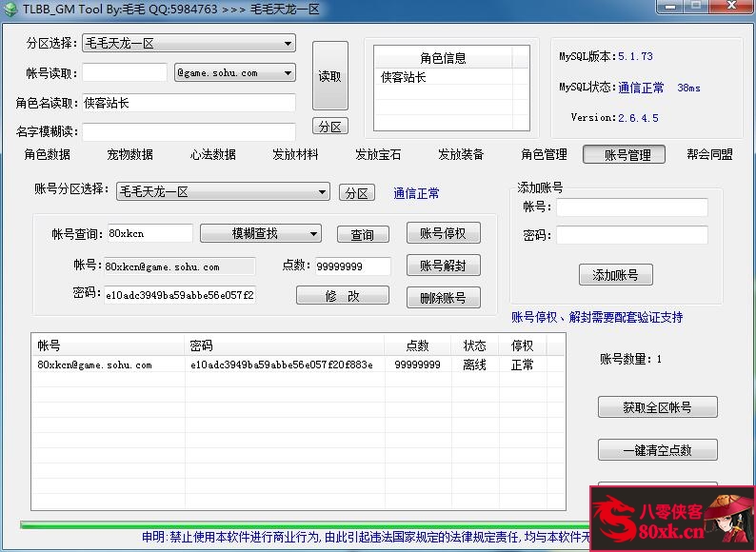The height and width of the screenshot is (552, 756).
Task: Click the 获取全区帐号 button
Action: tap(658, 407)
